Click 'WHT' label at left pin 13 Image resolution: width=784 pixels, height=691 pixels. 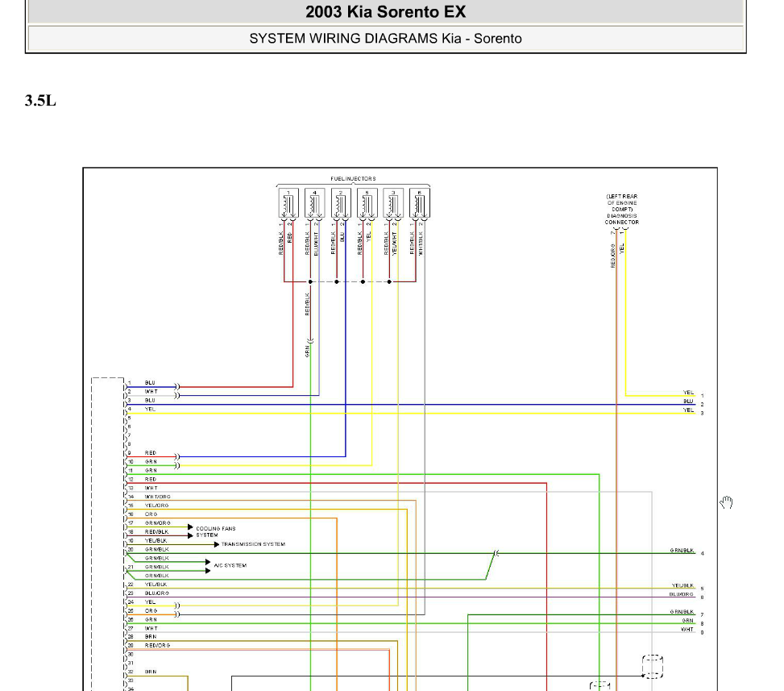point(151,489)
